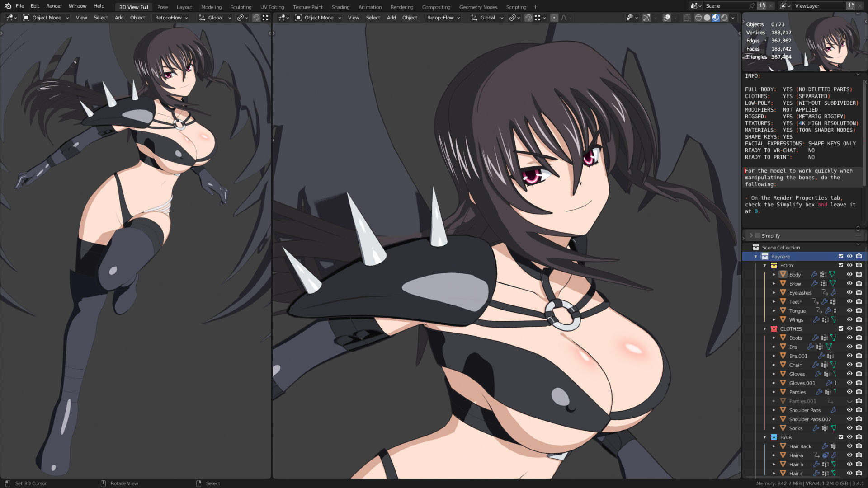
Task: Click the Body modifier wrench icon
Action: coord(814,274)
